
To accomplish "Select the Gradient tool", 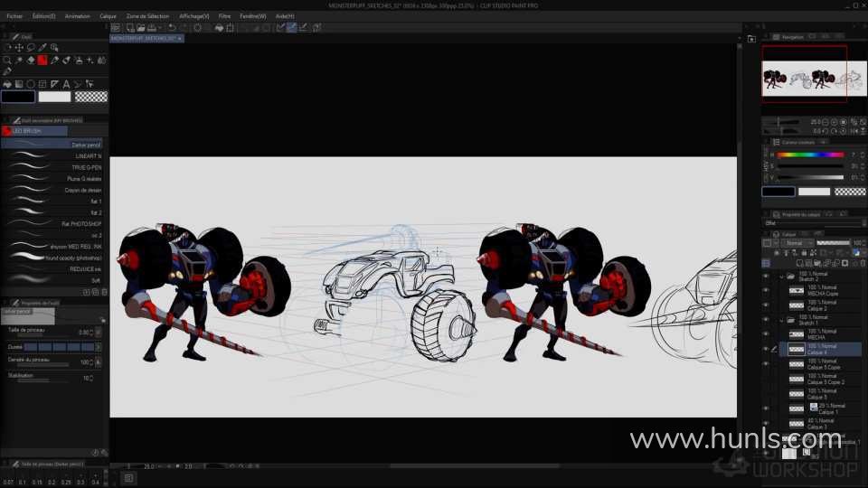I will pyautogui.click(x=19, y=84).
